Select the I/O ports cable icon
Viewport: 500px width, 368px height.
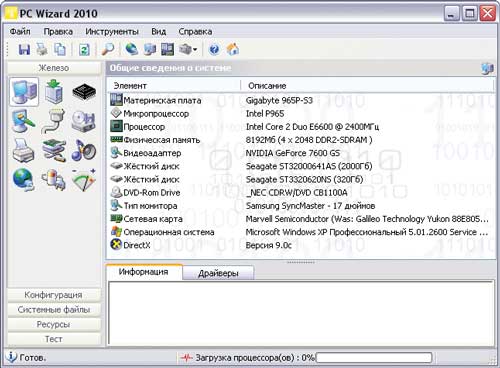[x=54, y=121]
